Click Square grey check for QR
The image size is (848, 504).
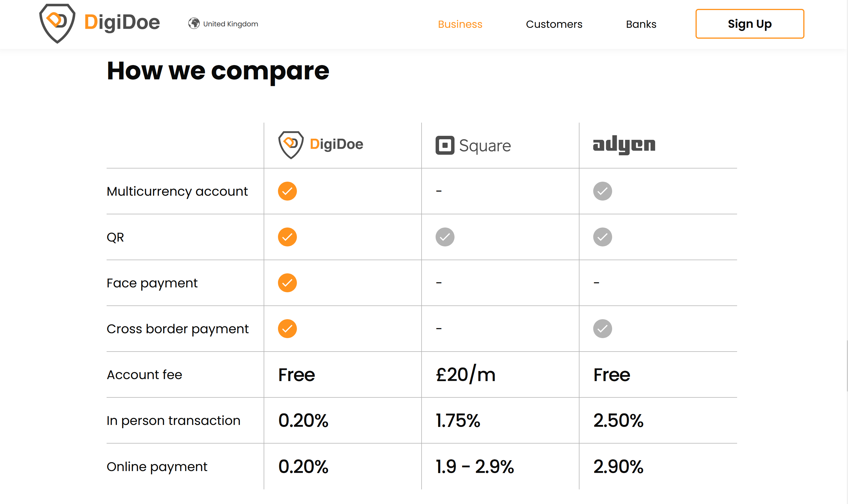pyautogui.click(x=445, y=237)
